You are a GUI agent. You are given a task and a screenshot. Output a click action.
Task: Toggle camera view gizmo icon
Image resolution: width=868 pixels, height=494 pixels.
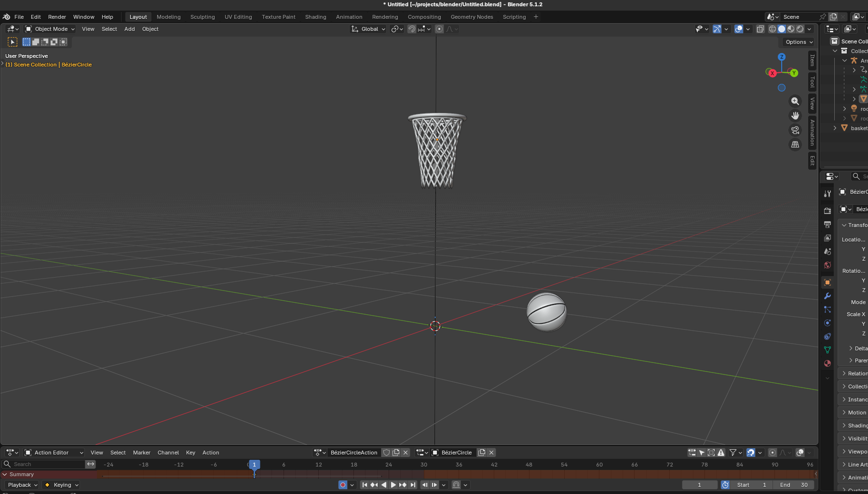795,130
